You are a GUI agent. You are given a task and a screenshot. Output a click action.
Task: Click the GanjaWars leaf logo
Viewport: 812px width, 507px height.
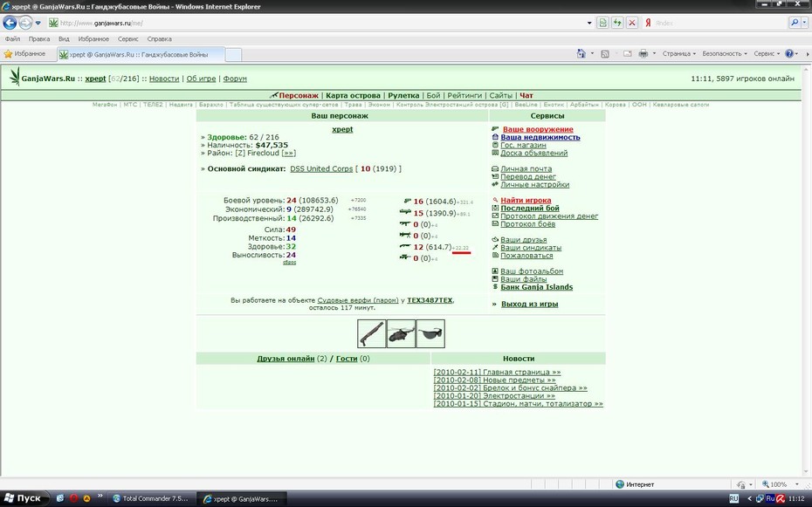click(15, 77)
